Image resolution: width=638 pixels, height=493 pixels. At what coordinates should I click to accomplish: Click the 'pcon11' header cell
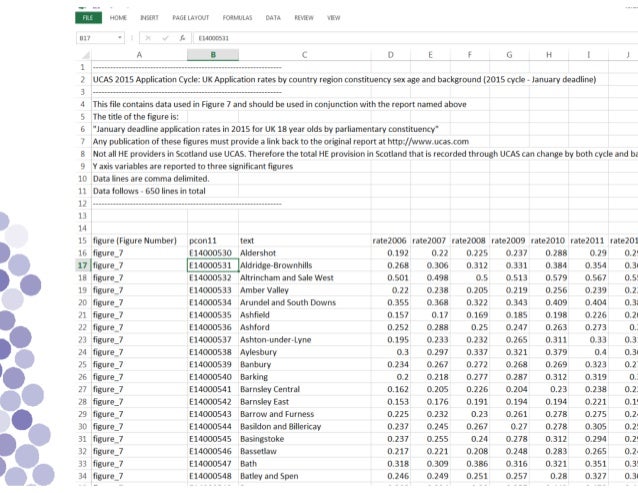pyautogui.click(x=213, y=241)
